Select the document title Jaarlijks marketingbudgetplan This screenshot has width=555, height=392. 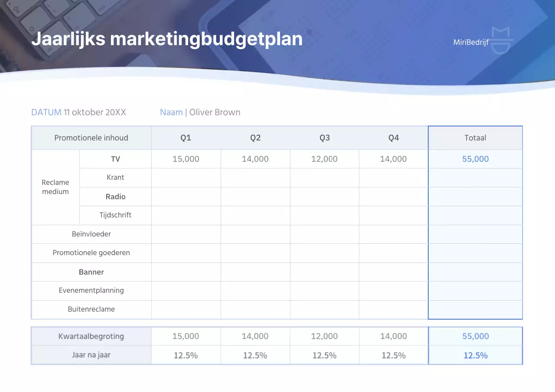[x=166, y=39]
